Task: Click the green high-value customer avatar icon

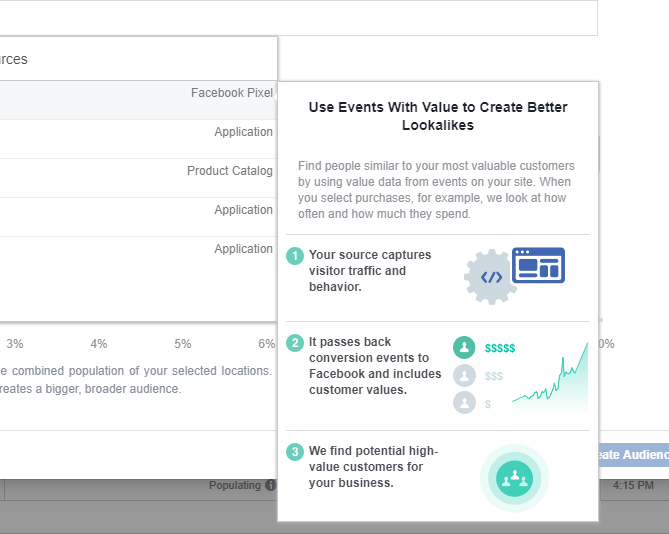Action: [464, 347]
